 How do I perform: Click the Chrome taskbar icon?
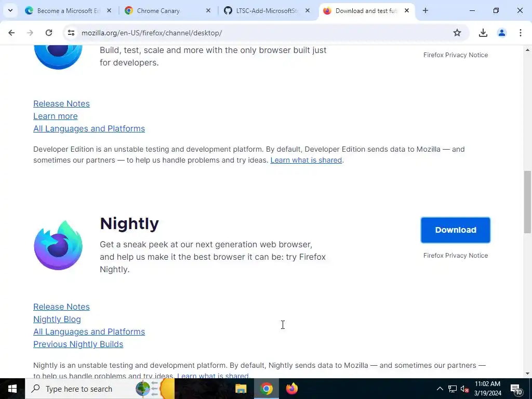pos(267,389)
